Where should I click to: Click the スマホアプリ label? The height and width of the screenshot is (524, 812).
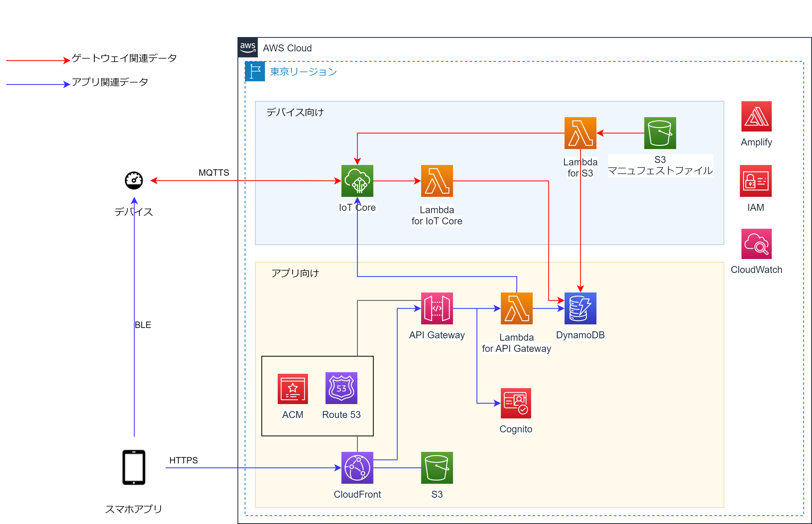pos(134,509)
